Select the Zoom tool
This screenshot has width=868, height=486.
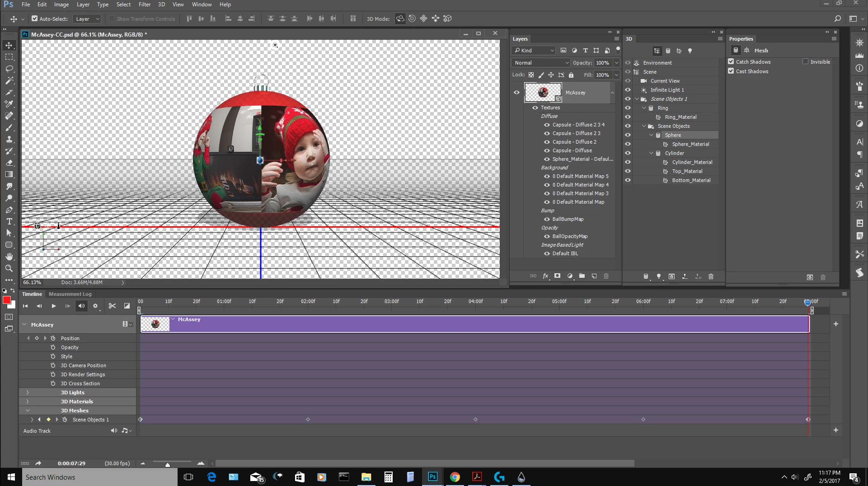point(9,268)
